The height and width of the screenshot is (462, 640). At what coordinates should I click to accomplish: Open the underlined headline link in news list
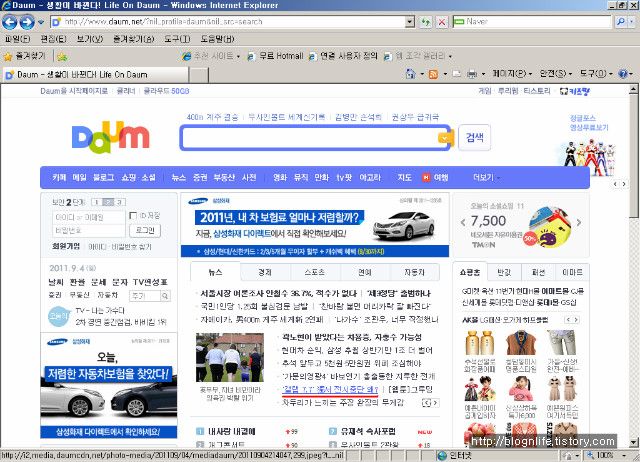330,389
